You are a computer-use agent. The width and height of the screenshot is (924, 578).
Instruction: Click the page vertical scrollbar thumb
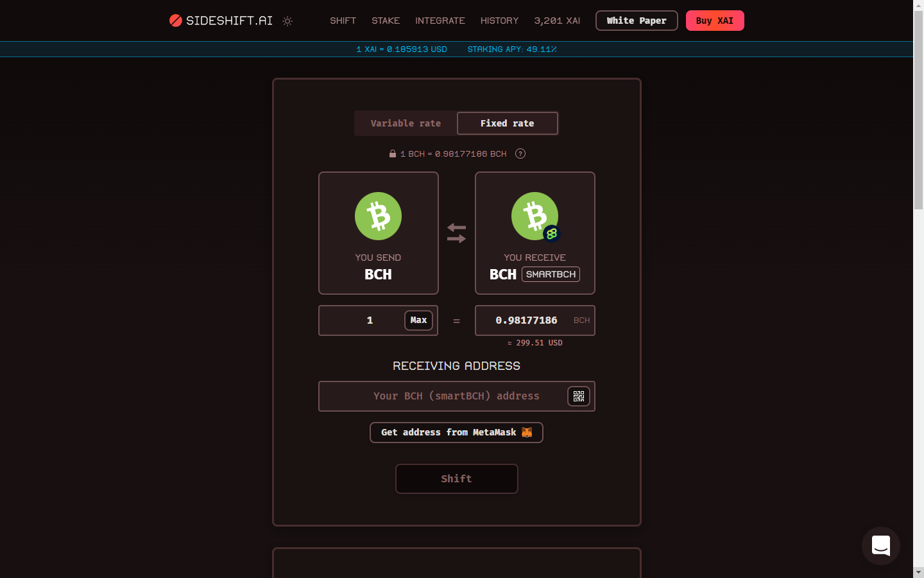point(919,110)
